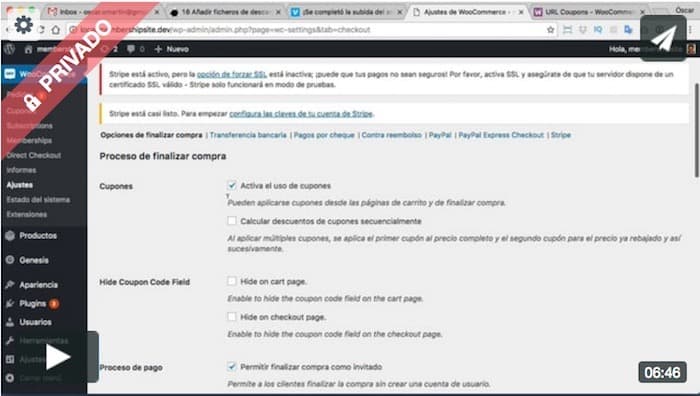This screenshot has height=396, width=700.
Task: Switch to '16 Añadir ficheros' browser tab
Action: pyautogui.click(x=225, y=12)
